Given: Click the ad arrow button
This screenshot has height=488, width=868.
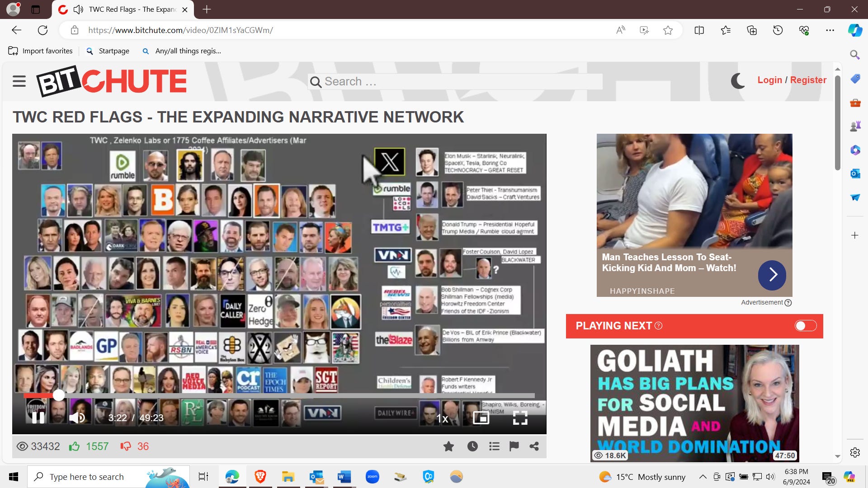Looking at the screenshot, I should tap(772, 275).
